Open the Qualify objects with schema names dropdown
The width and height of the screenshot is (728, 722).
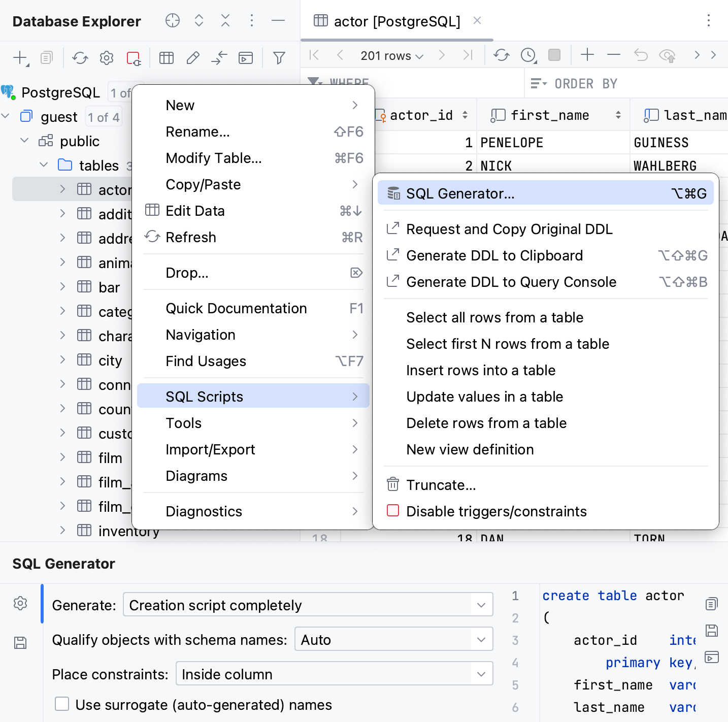coord(394,639)
